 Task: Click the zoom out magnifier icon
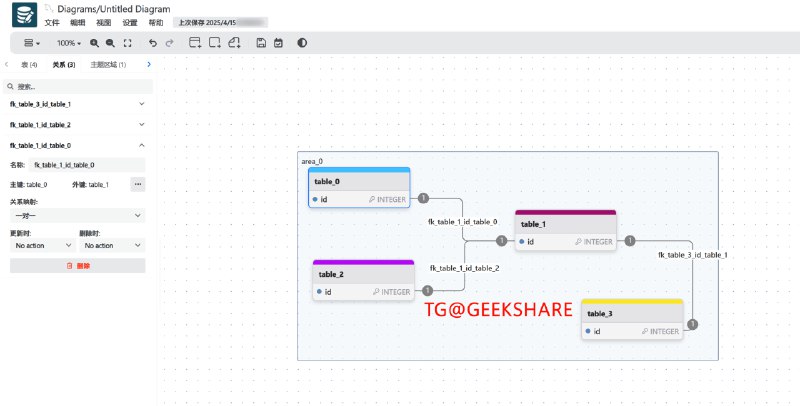click(110, 43)
